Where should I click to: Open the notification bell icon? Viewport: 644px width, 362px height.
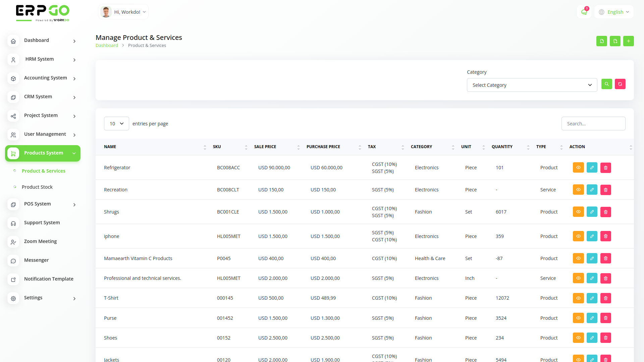click(584, 12)
